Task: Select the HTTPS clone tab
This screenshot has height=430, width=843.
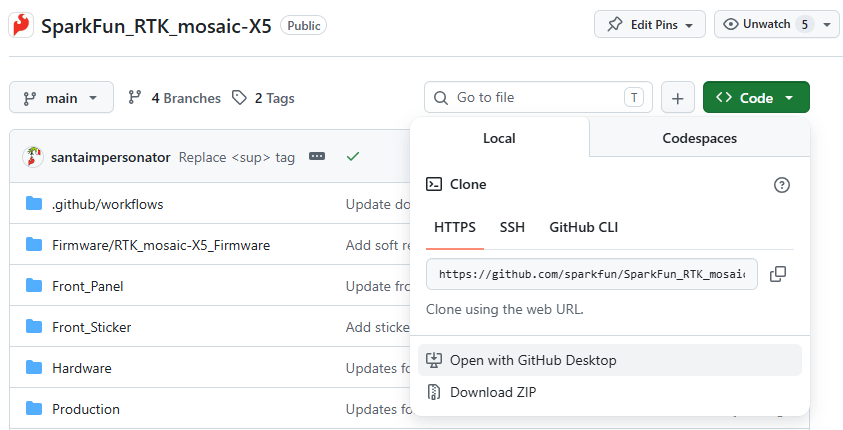Action: pos(455,227)
